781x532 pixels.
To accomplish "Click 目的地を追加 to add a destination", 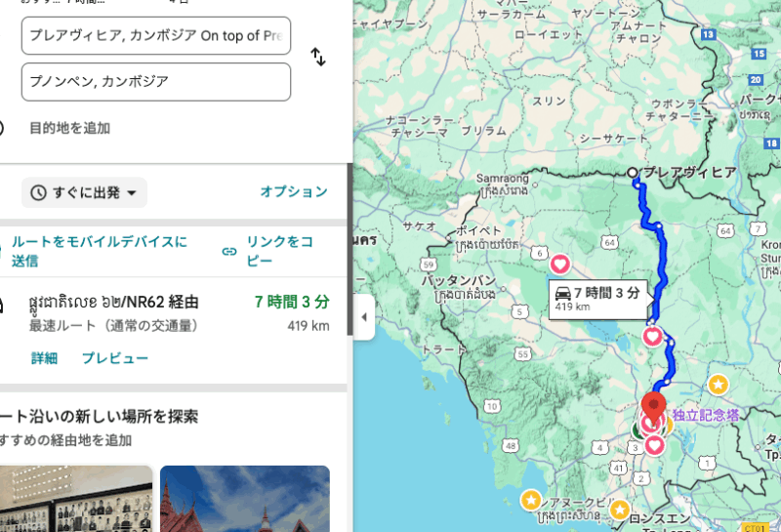I will pyautogui.click(x=69, y=128).
